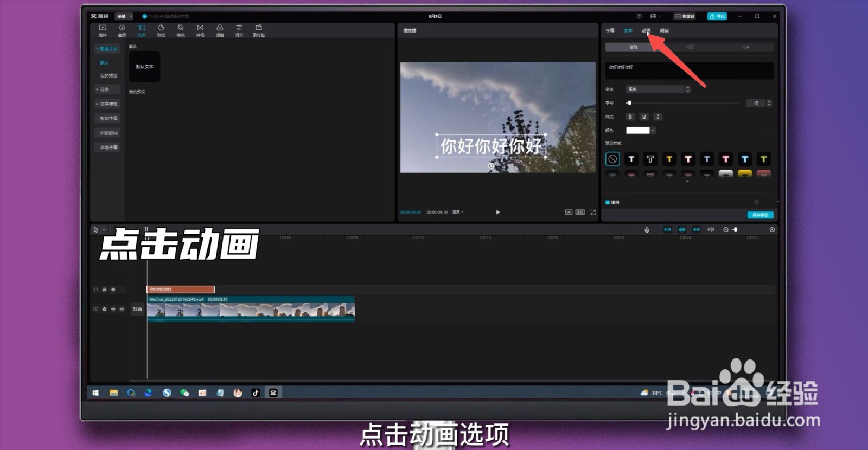Open the 贴纸 stickers tab
The width and height of the screenshot is (868, 450).
coord(161,30)
